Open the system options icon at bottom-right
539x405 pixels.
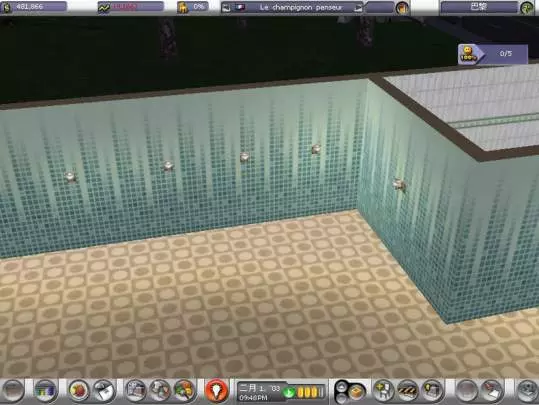[x=527, y=391]
